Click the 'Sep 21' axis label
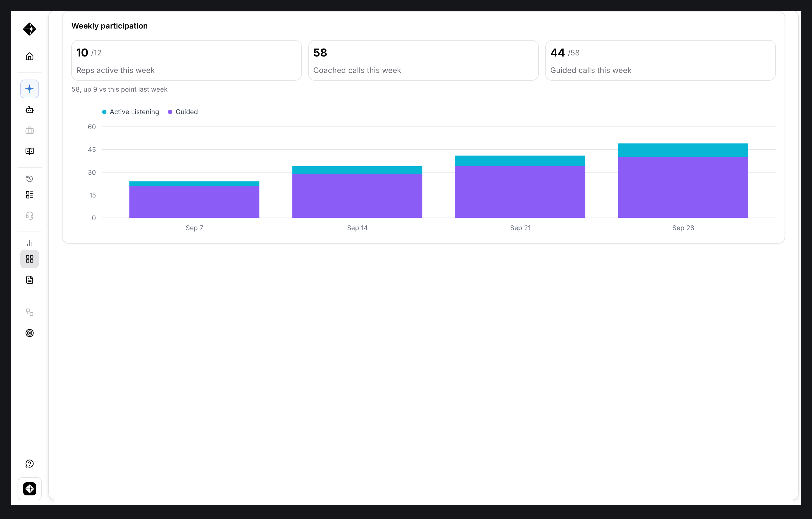This screenshot has width=812, height=519. (520, 228)
